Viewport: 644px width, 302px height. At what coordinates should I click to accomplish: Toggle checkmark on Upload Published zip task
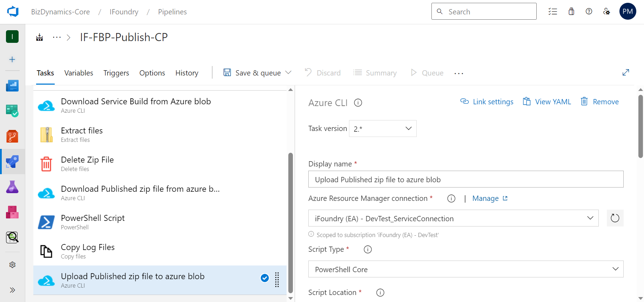(265, 278)
